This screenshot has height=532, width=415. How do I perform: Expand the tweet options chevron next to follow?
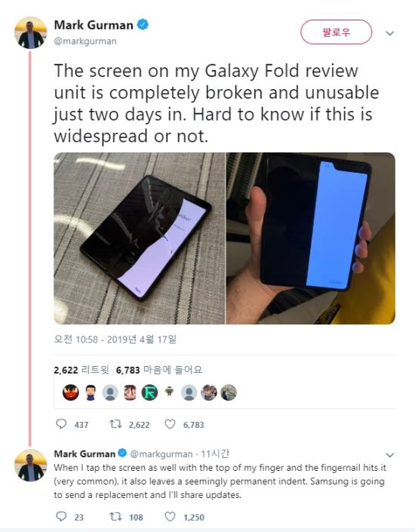[x=390, y=33]
